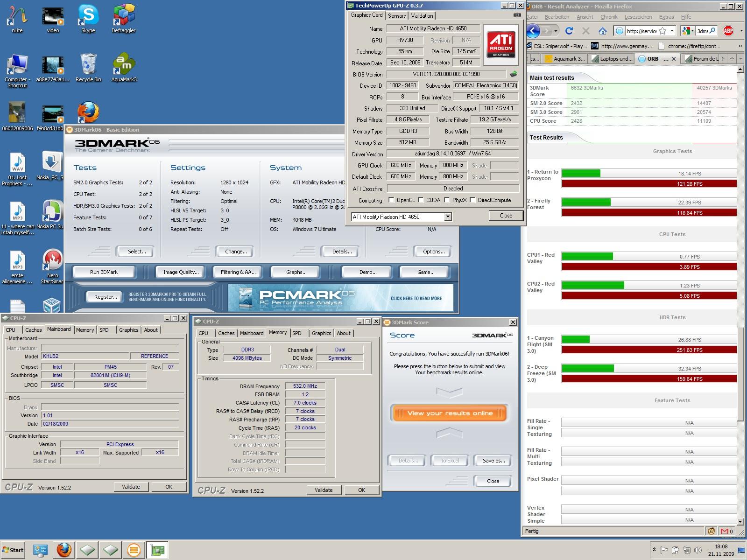Click the Adblock Plus ABP icon
Image resolution: width=747 pixels, height=560 pixels.
coord(728,31)
